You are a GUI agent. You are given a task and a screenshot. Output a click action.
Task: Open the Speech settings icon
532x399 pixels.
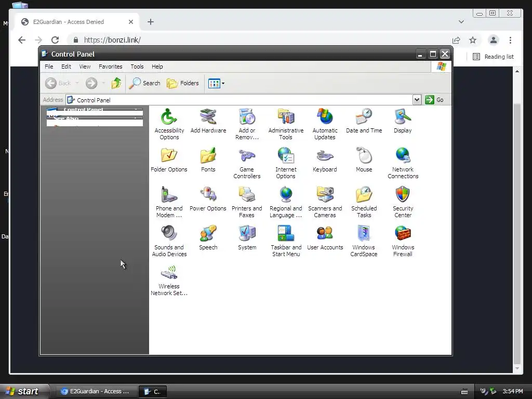[x=208, y=238]
